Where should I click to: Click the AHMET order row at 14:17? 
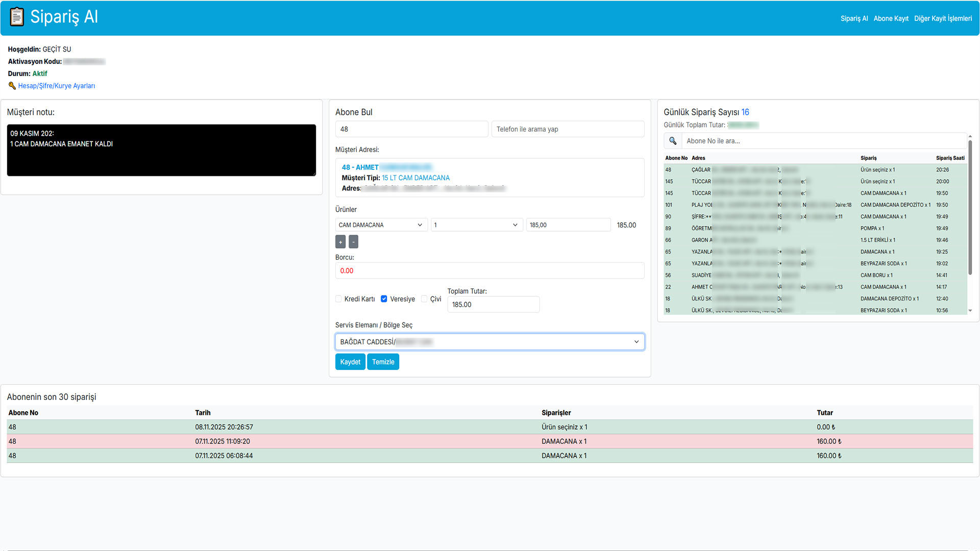[x=815, y=287]
